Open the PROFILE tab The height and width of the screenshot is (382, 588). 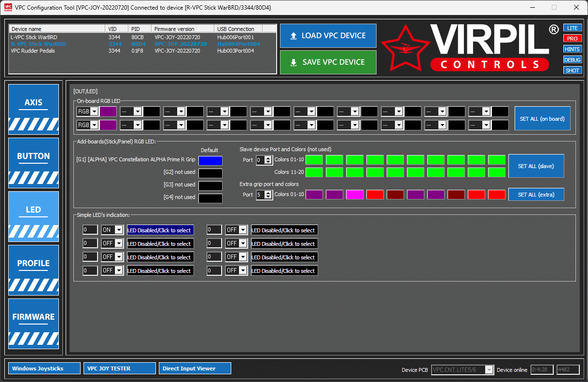pyautogui.click(x=33, y=270)
